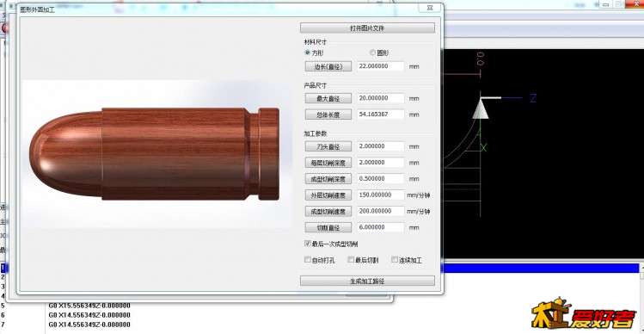This screenshot has height=334, width=644.
Task: Select the 方形 square material radio button
Action: [x=308, y=53]
